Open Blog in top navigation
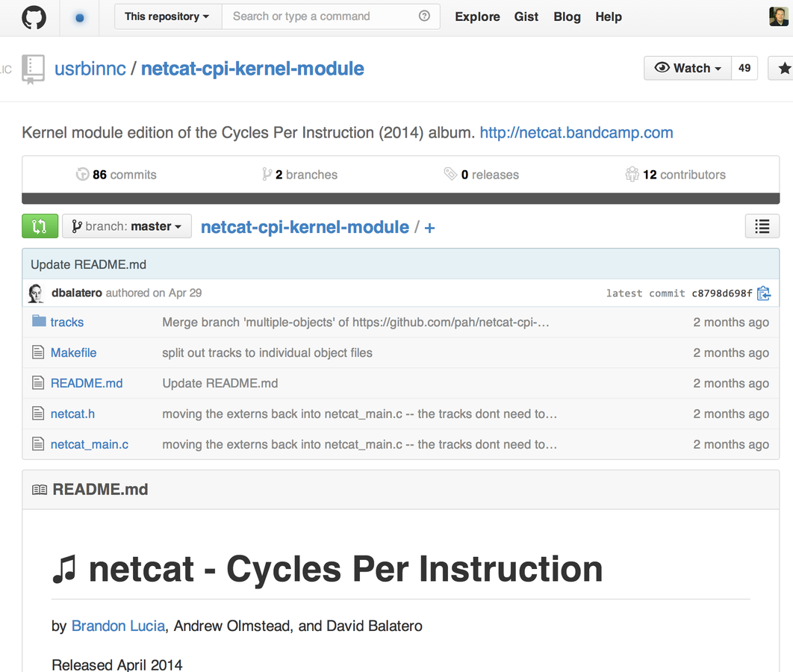The width and height of the screenshot is (793, 672). 567,16
